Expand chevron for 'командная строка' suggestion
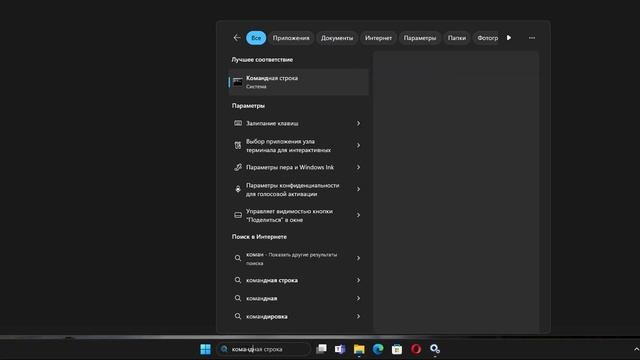 tap(358, 280)
